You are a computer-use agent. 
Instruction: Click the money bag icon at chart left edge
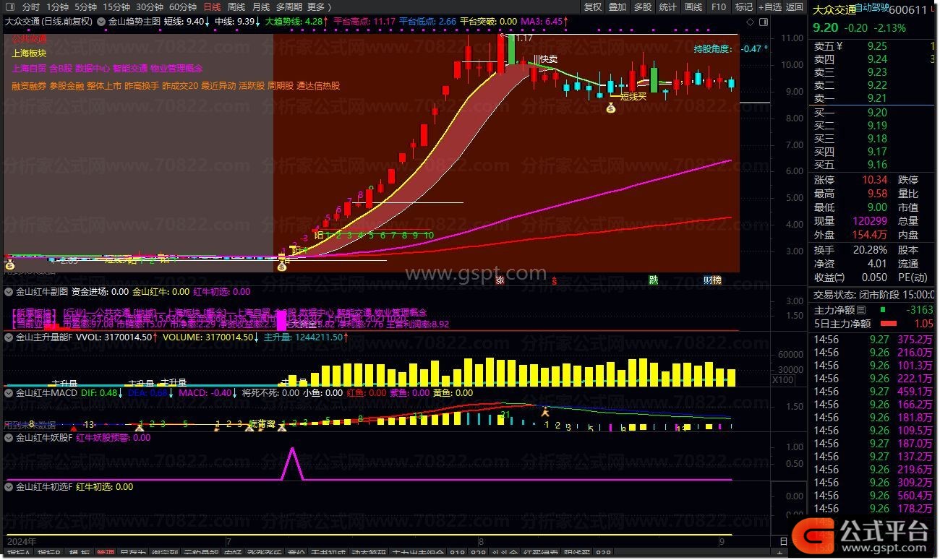9,265
